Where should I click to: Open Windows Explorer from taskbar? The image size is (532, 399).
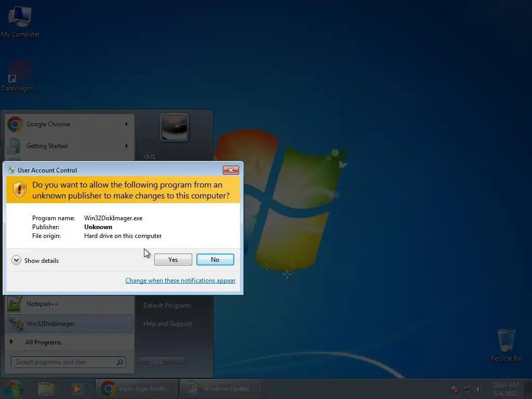coord(46,389)
